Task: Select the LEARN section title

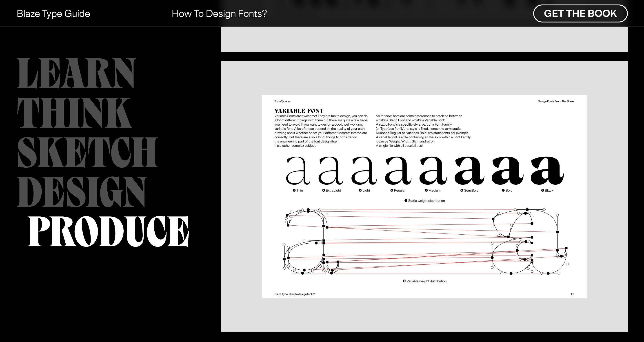Action: (76, 73)
